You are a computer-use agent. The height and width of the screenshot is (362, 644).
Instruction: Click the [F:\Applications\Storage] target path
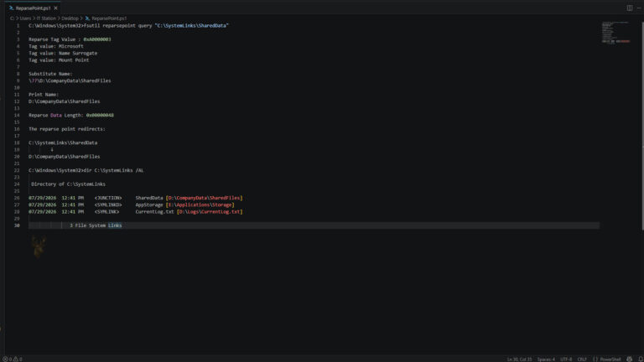click(200, 204)
